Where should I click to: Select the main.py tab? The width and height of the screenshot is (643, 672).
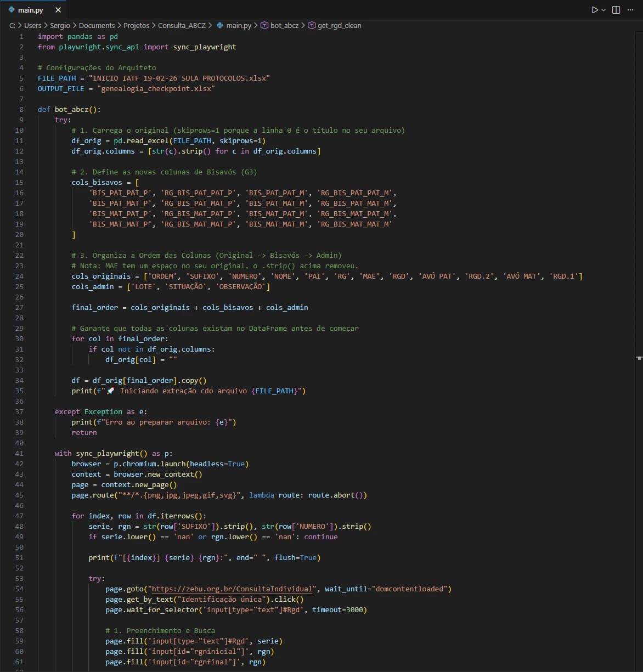point(30,10)
